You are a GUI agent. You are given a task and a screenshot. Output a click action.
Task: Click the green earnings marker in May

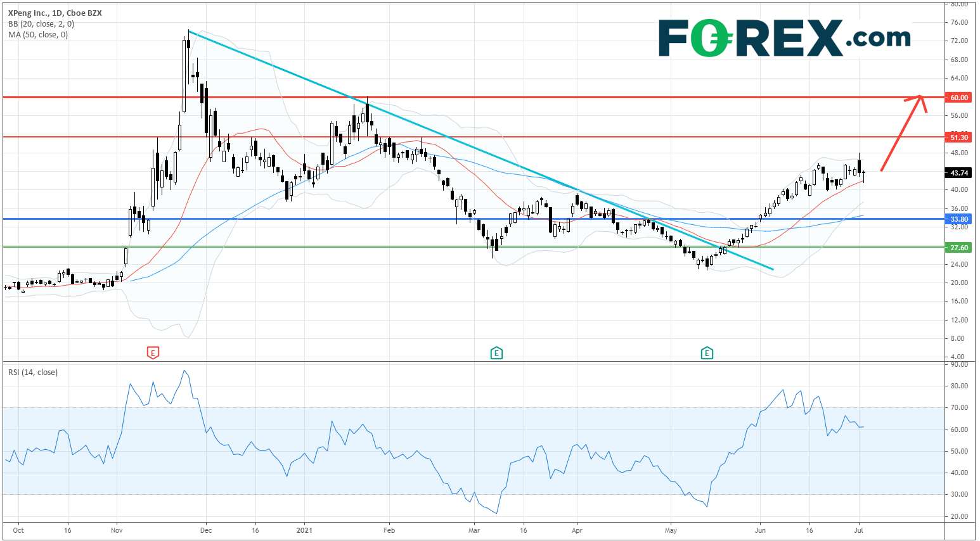707,353
